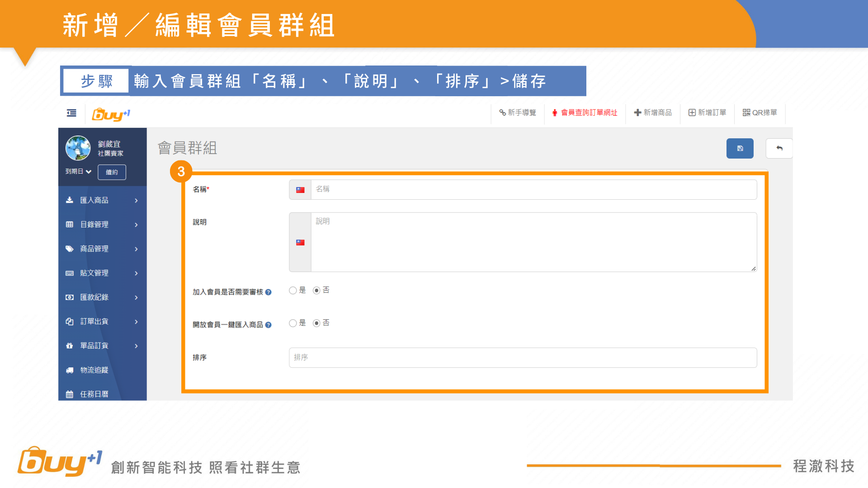Click the help icon beside 加入會員是否需要審核
This screenshot has width=868, height=488.
coord(268,292)
